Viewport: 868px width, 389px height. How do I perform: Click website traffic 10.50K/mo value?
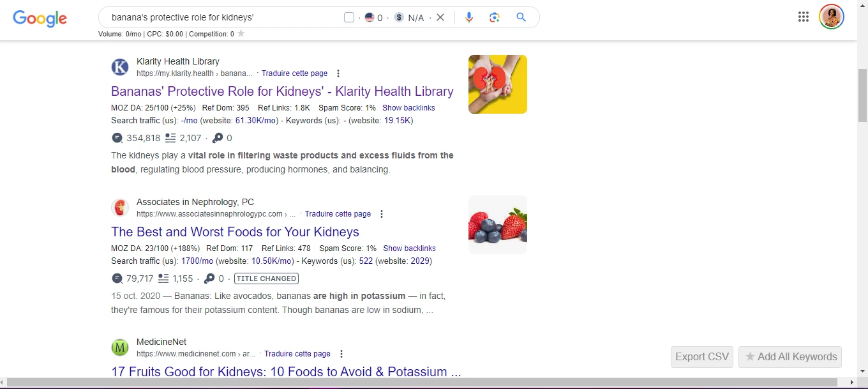(273, 261)
